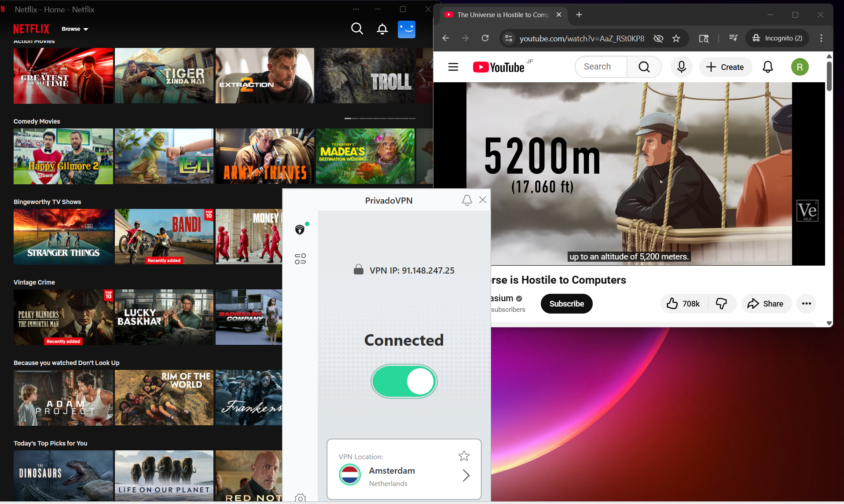Open YouTube account avatar R
Viewport: 844px width, 504px height.
[800, 67]
